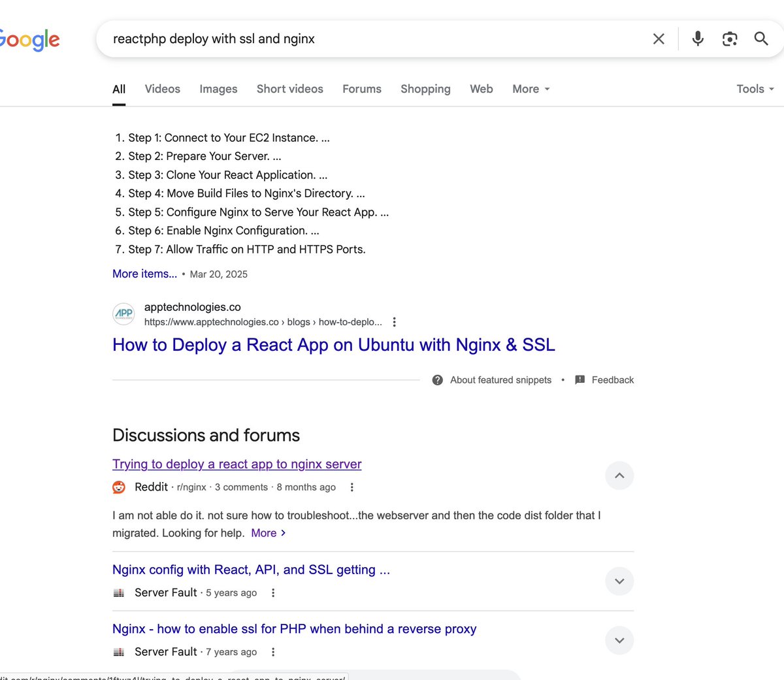Click More link after Looking for help

coord(269,533)
